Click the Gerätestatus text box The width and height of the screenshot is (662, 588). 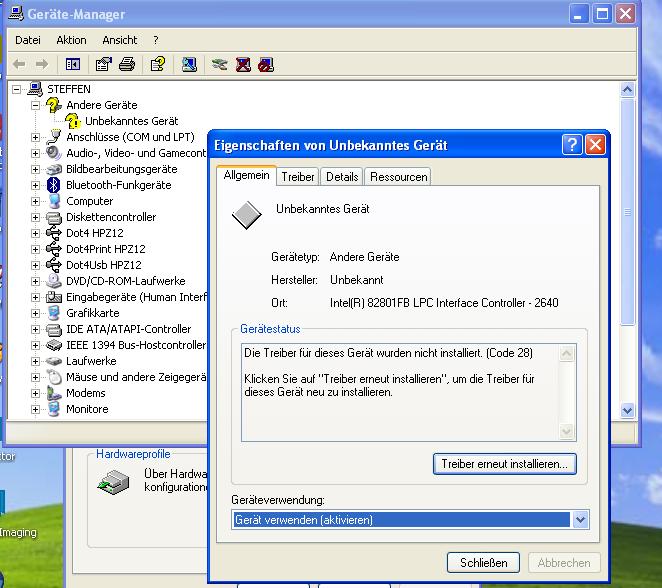click(x=408, y=393)
